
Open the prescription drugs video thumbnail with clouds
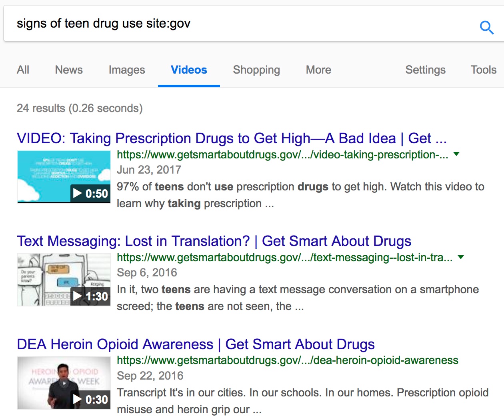tap(64, 176)
